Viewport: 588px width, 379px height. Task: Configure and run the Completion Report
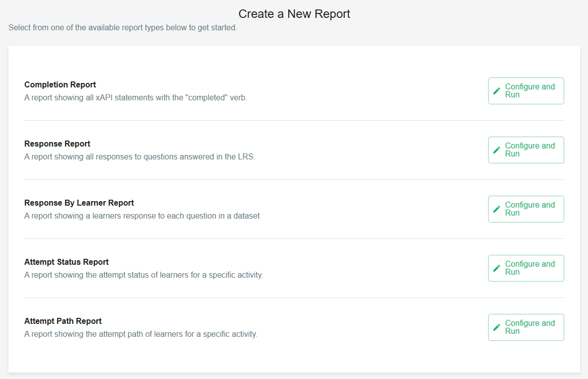click(526, 91)
